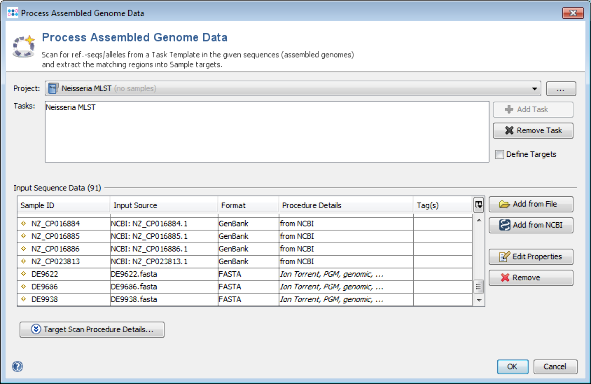Expand Target Scan Procedure Details
591x384 pixels.
[92, 329]
